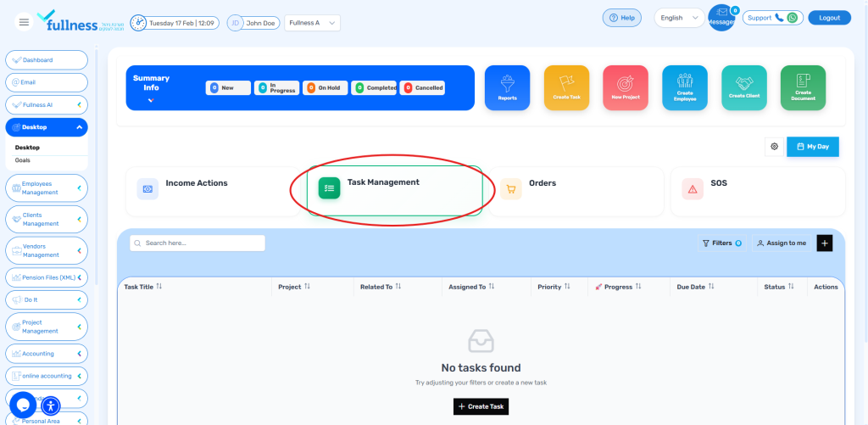Image resolution: width=868 pixels, height=425 pixels.
Task: Open the hamburger menu icon
Action: tap(24, 23)
